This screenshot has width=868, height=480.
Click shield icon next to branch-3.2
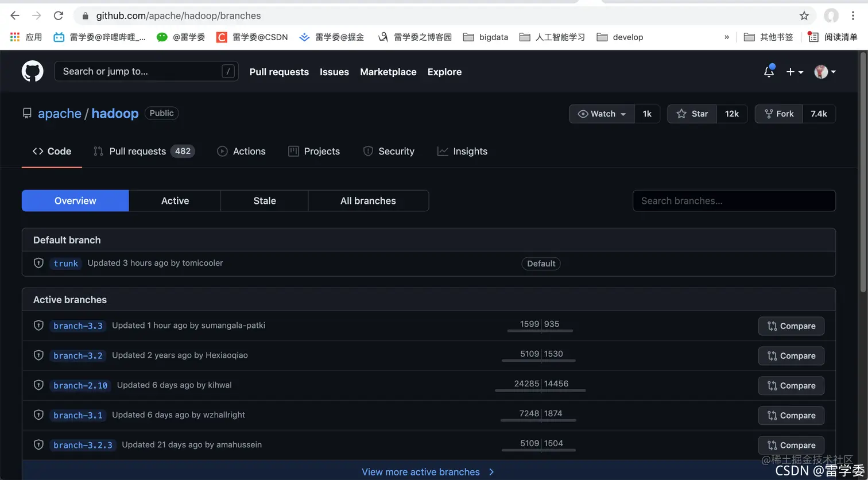coord(38,355)
